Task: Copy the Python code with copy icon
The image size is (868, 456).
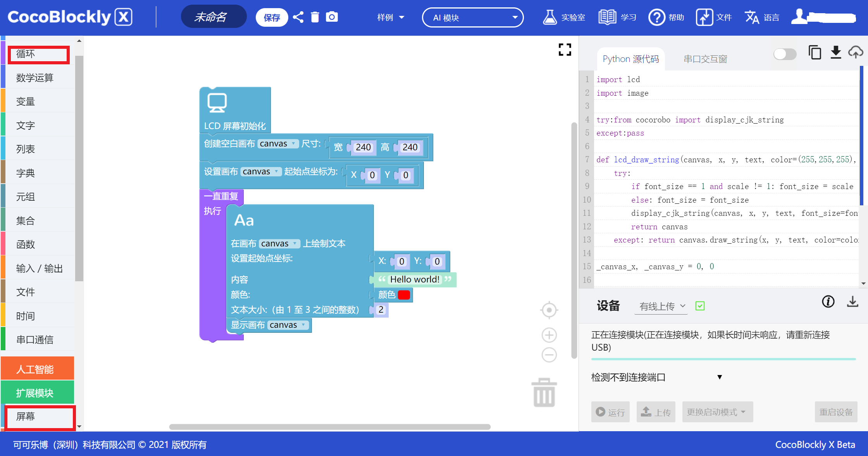Action: 815,52
